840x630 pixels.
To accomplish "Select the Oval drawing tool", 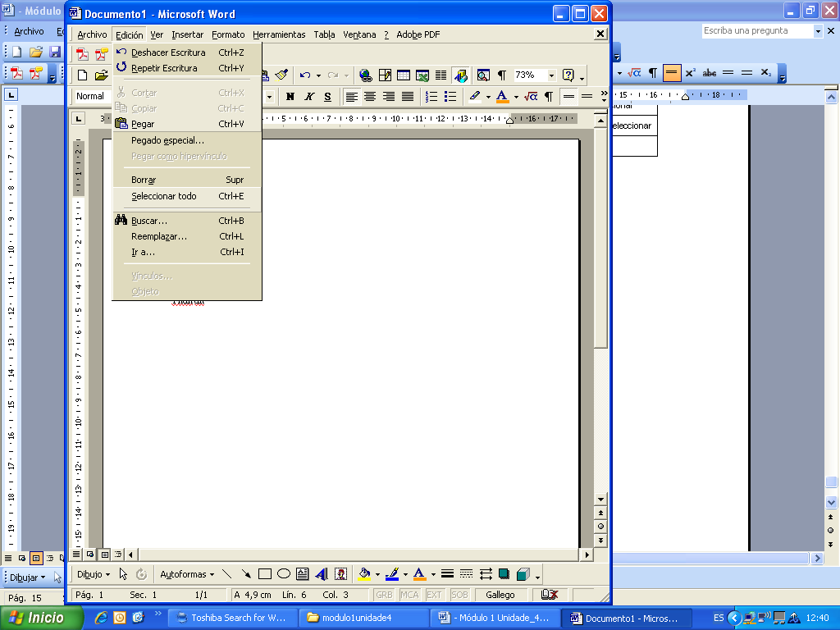I will pos(284,574).
